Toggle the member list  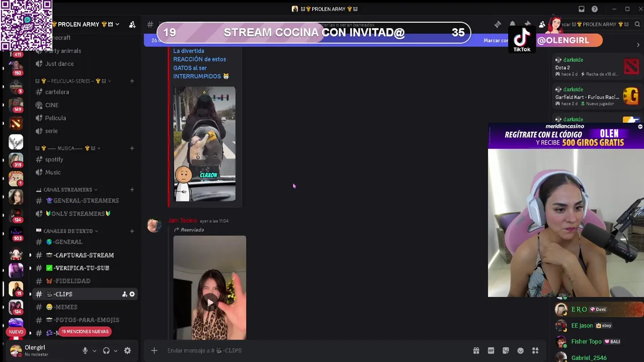[542, 24]
